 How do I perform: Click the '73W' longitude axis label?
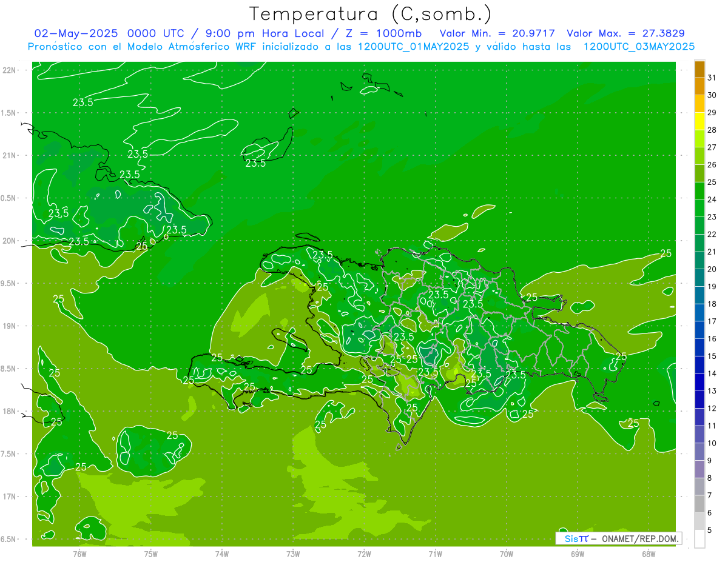click(x=293, y=554)
